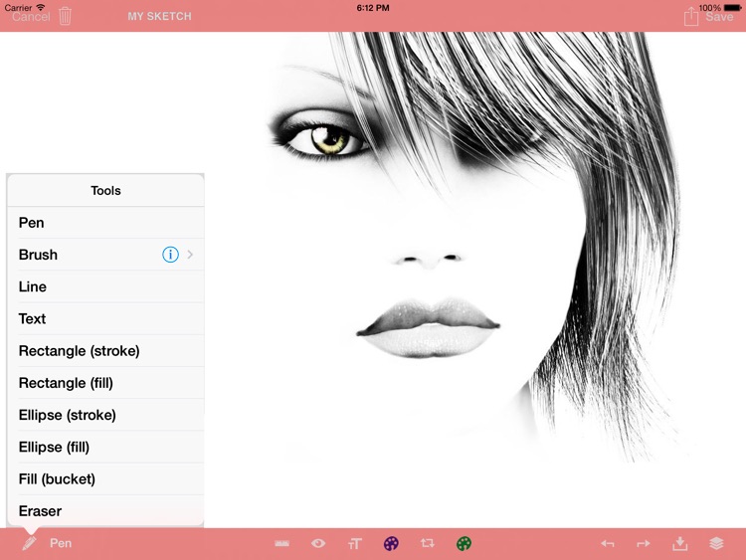This screenshot has width=746, height=560.
Task: Tap the share/export icon near Save
Action: pyautogui.click(x=691, y=17)
